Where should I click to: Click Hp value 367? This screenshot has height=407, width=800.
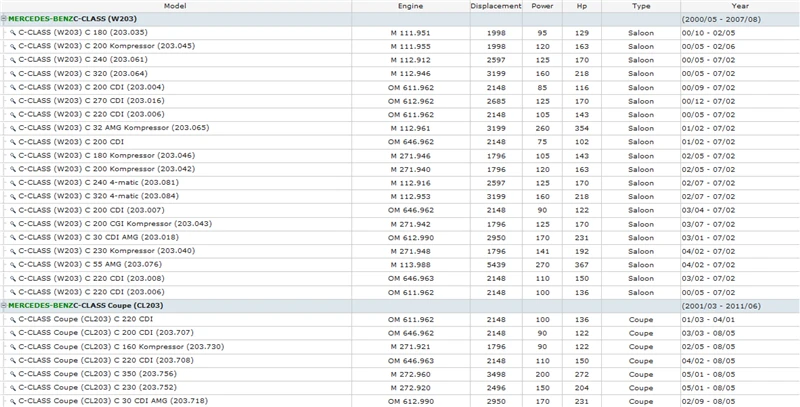[x=582, y=265]
